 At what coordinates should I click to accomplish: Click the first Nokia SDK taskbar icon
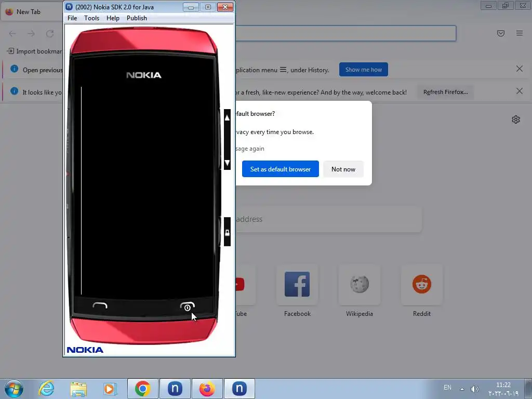[x=175, y=389]
